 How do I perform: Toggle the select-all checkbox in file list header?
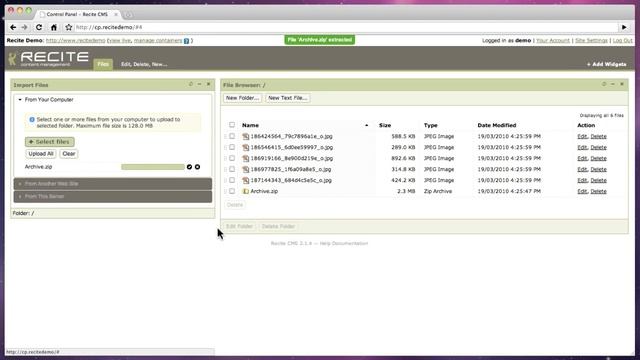tap(232, 125)
